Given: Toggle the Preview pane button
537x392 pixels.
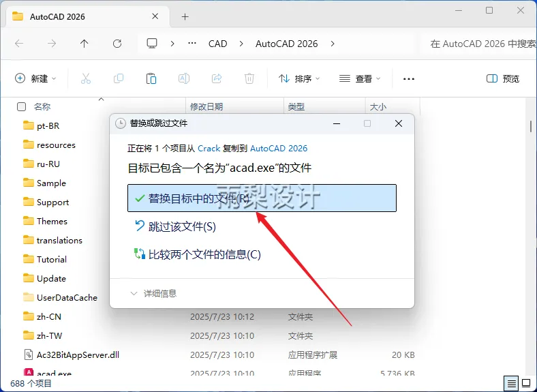Looking at the screenshot, I should 503,79.
